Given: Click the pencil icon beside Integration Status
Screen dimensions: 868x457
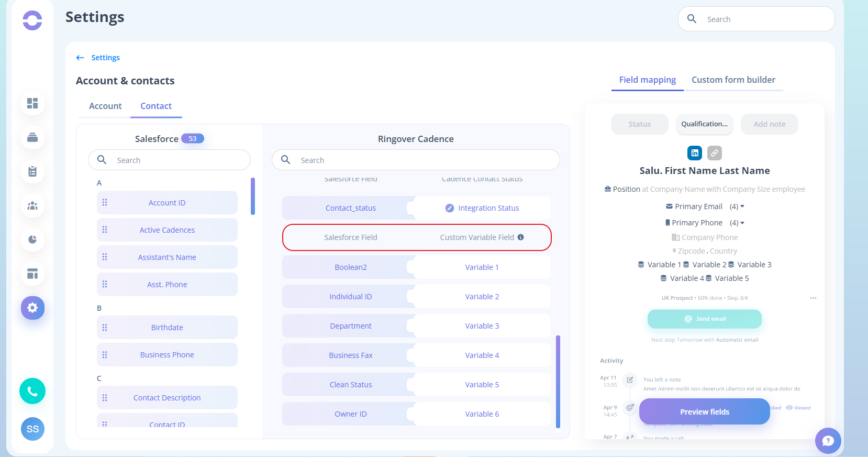Looking at the screenshot, I should point(450,208).
